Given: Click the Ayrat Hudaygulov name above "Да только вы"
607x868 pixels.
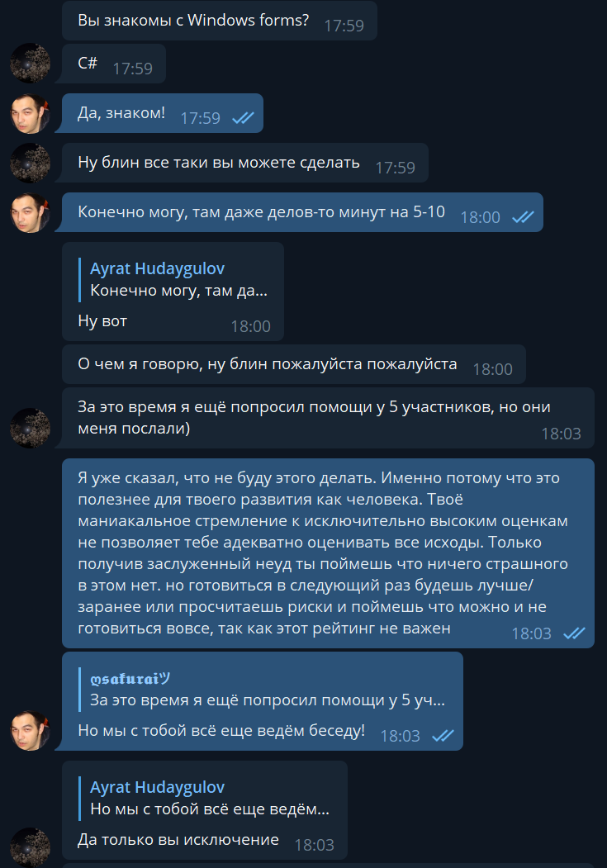Looking at the screenshot, I should pos(157,787).
